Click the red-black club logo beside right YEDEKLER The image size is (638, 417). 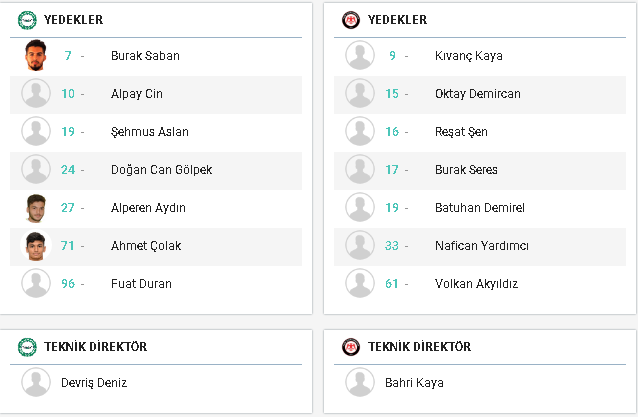pyautogui.click(x=351, y=20)
